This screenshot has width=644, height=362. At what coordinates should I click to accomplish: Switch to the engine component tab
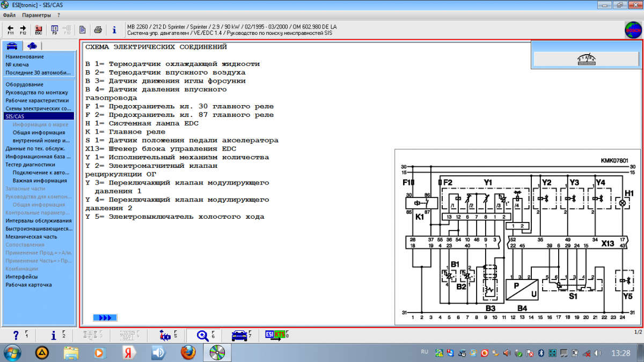coord(32,46)
